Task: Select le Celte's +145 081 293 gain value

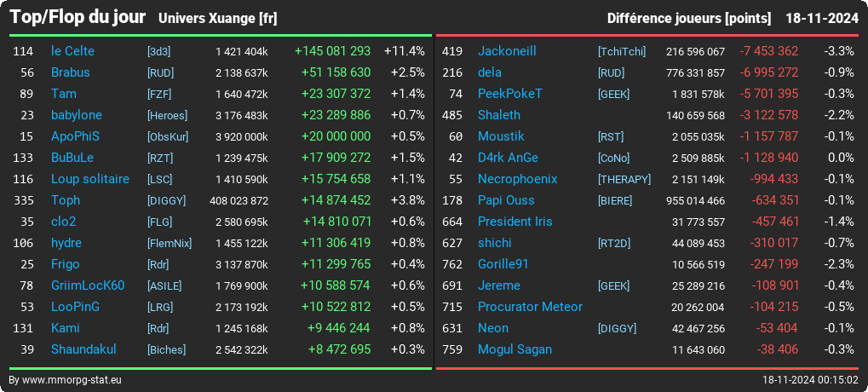Action: 333,51
